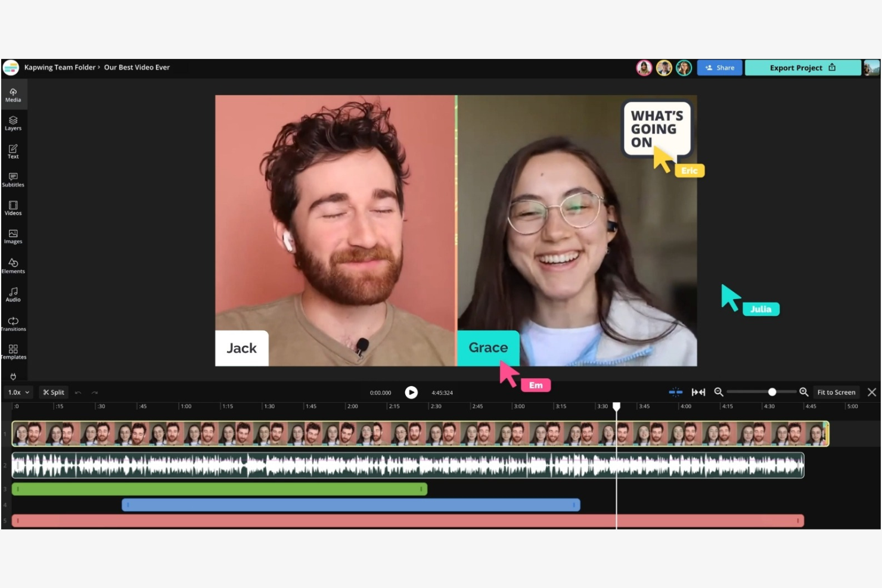Enable trim to playhead mode
This screenshot has height=588, width=882.
pos(698,392)
